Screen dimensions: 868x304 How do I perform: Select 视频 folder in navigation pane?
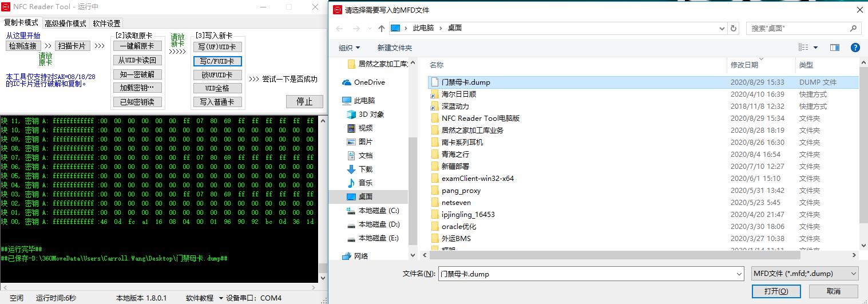tap(366, 128)
